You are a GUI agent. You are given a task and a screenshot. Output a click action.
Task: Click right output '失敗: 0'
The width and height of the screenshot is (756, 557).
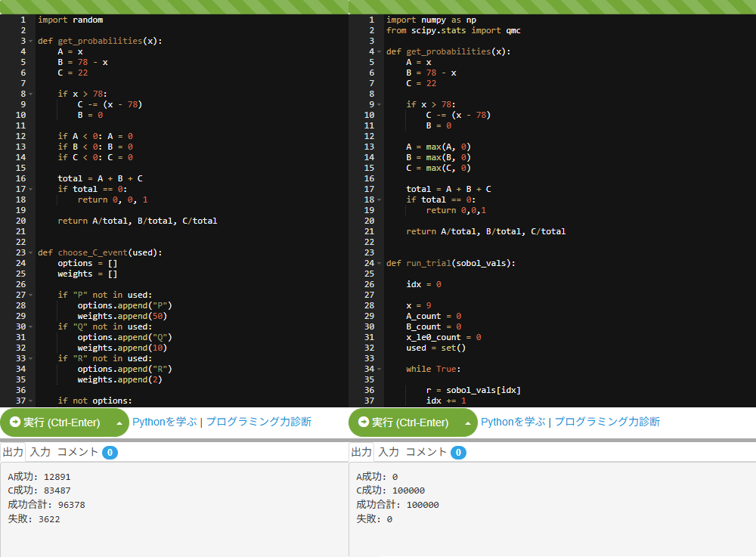pyautogui.click(x=374, y=519)
